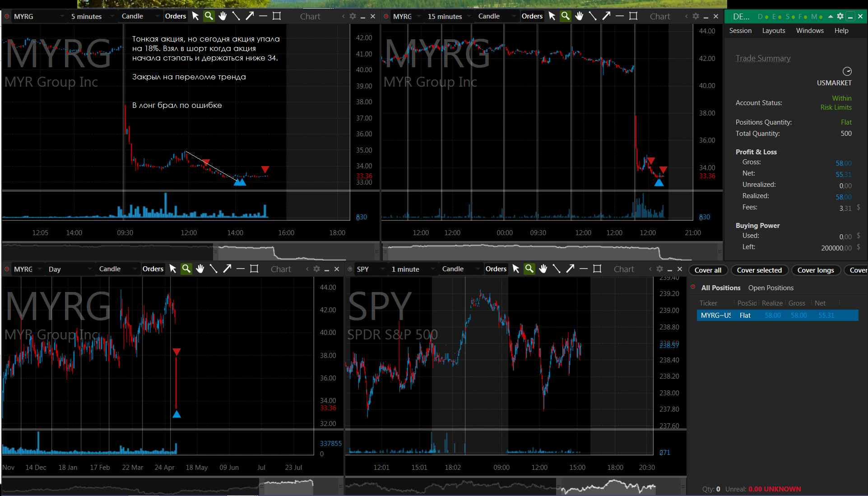Select the arrow drawing tool in MYRG Day chart
The image size is (868, 496).
click(227, 269)
